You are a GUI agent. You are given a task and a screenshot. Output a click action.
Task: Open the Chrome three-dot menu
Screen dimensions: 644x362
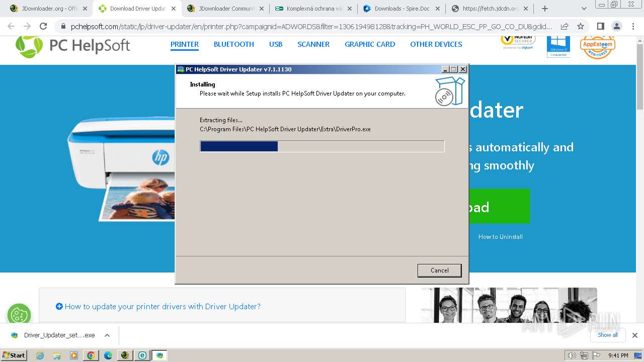(x=633, y=27)
